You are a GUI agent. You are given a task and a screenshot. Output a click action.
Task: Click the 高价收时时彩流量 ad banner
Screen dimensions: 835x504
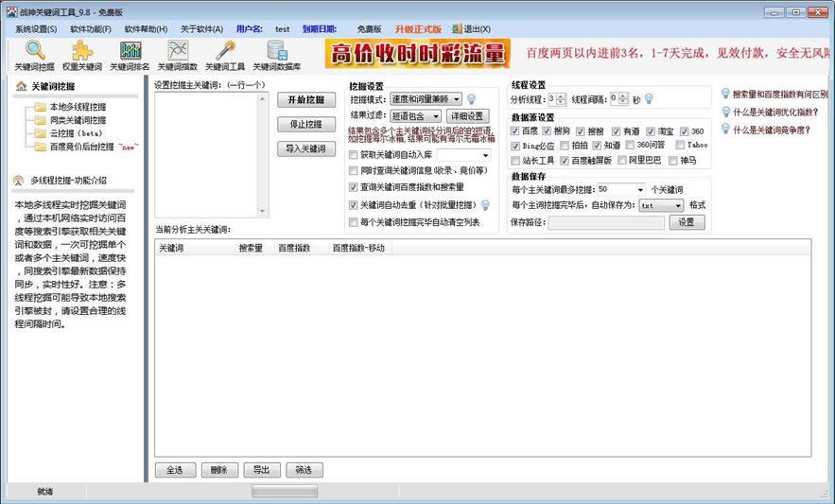click(x=418, y=53)
